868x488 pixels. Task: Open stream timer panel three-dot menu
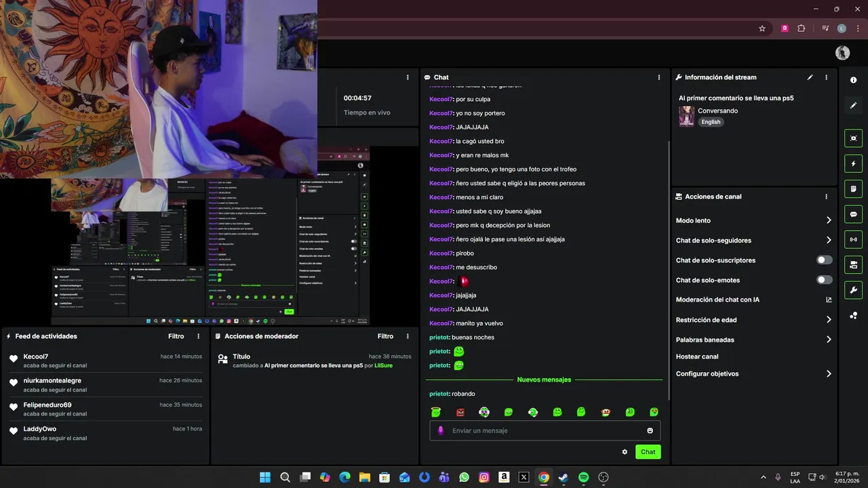coord(408,77)
